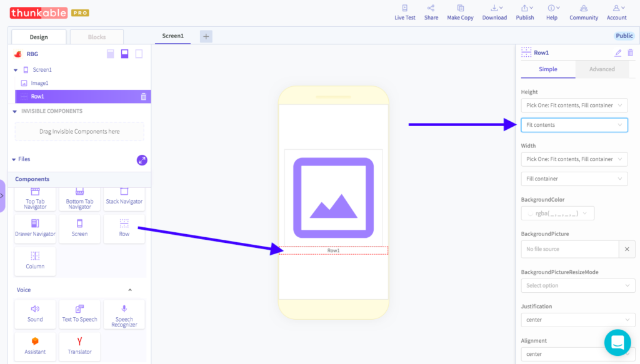
Task: Select Screen1 in the component tree
Action: pos(42,70)
